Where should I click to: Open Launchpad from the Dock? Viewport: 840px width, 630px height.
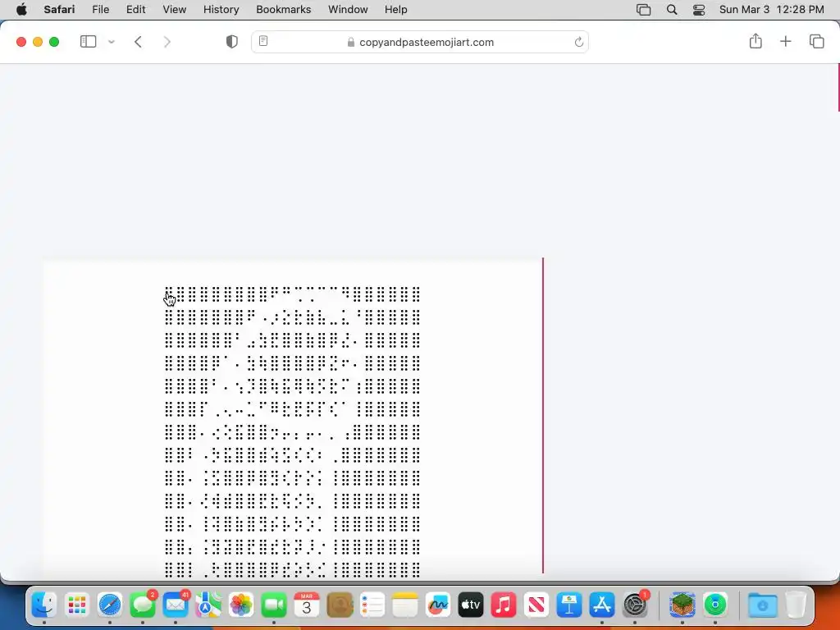[x=76, y=605]
